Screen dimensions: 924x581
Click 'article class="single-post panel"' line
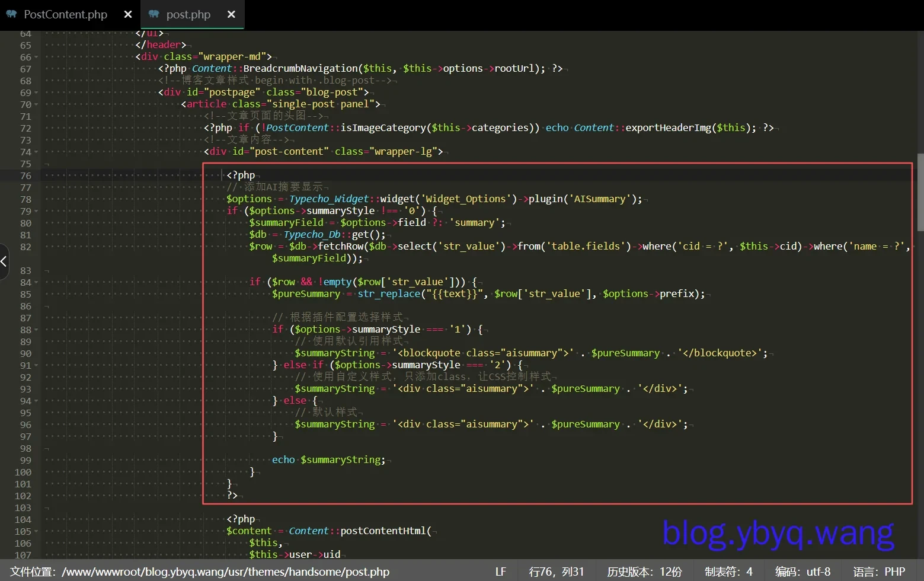click(281, 104)
